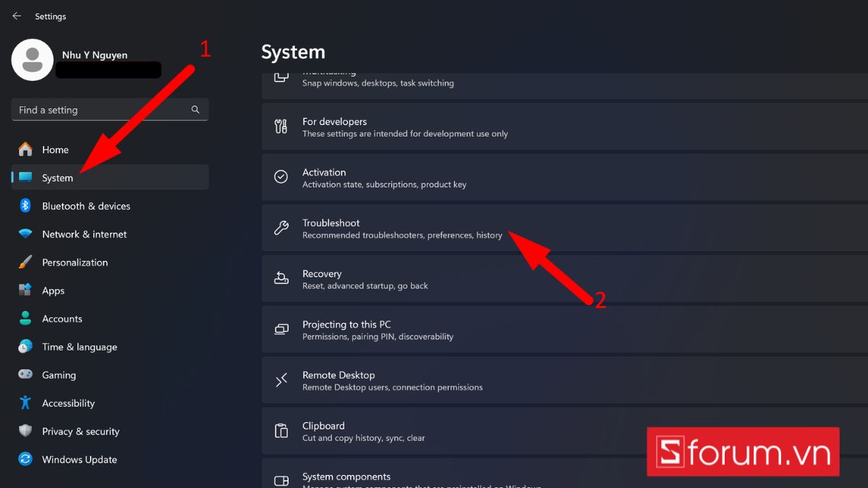Image resolution: width=868 pixels, height=488 pixels.
Task: Click the System monitor icon in sidebar
Action: tap(25, 178)
